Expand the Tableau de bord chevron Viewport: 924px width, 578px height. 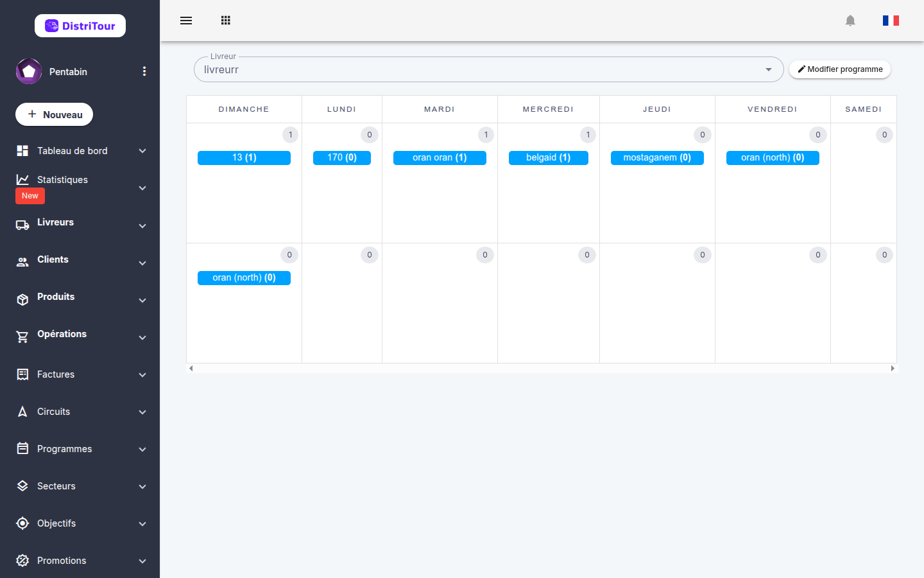point(142,151)
